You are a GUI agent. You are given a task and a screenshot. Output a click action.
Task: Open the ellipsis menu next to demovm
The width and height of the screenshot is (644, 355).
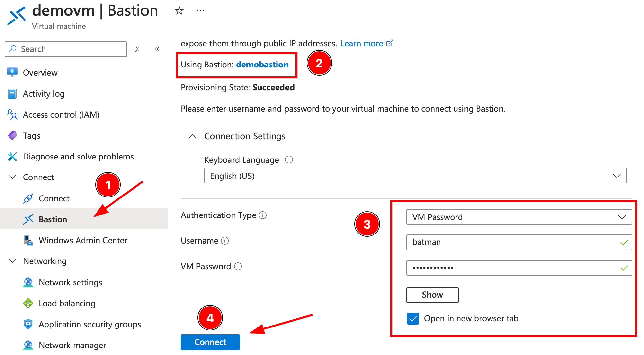pos(200,10)
